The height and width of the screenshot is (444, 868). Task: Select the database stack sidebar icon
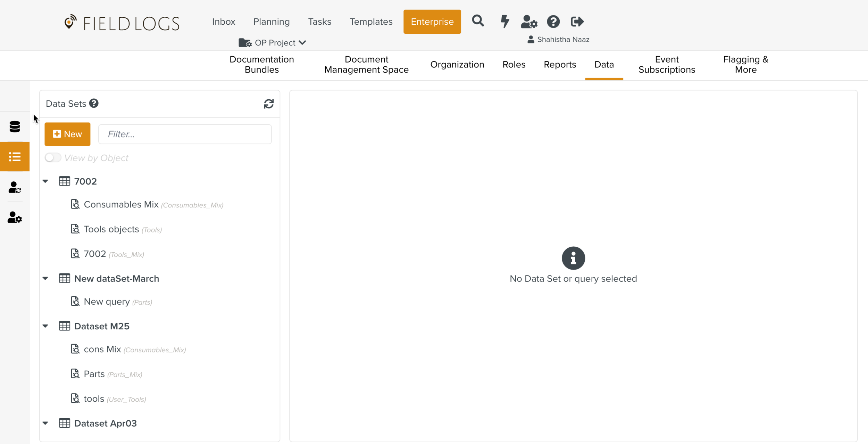tap(15, 126)
